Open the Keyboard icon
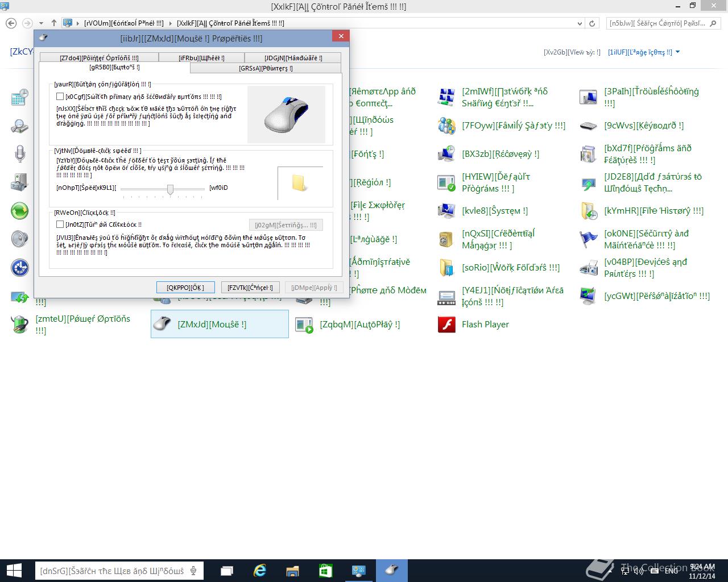 (589, 126)
